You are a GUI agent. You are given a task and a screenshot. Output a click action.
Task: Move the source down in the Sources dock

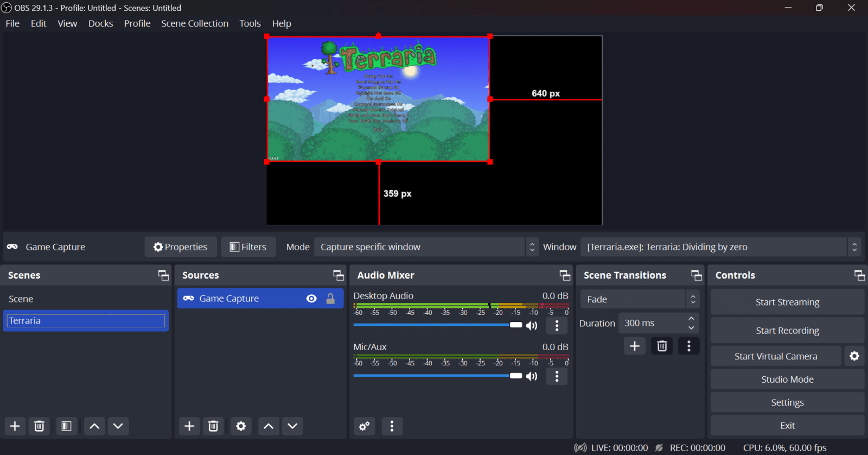tap(292, 426)
